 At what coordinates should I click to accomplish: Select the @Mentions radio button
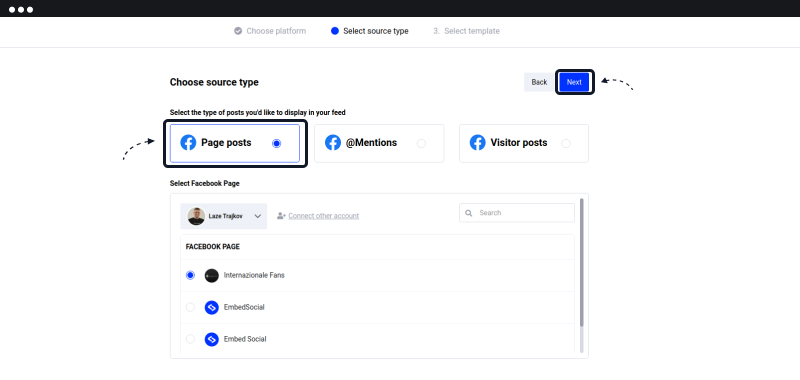click(421, 144)
